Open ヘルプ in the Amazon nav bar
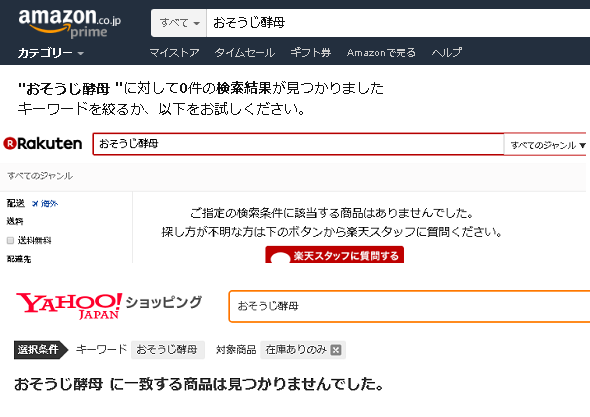This screenshot has width=590, height=417. click(447, 52)
